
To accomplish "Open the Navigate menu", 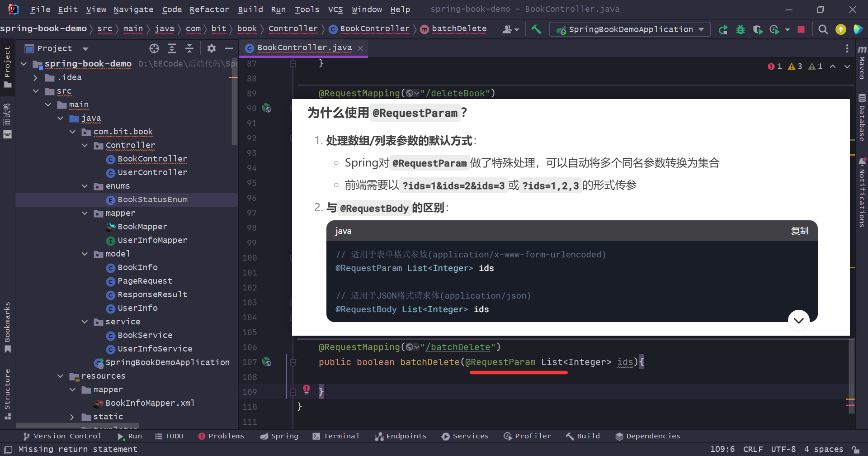I will (133, 9).
